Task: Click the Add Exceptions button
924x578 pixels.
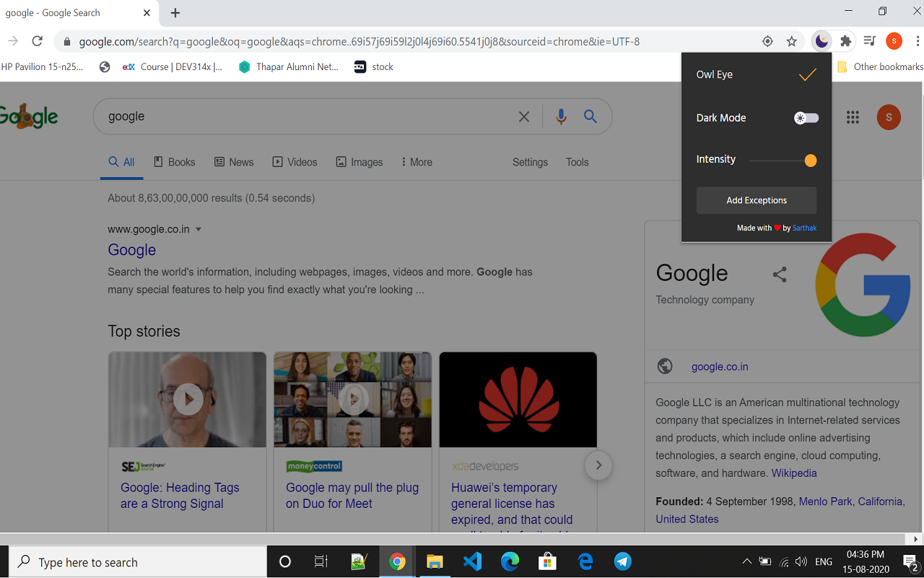Action: click(756, 200)
